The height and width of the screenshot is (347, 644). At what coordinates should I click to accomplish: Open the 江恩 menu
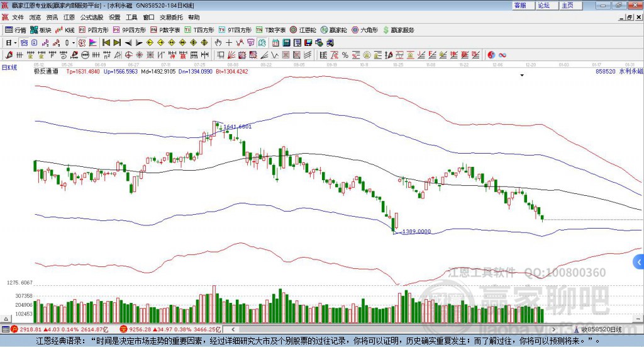click(69, 17)
